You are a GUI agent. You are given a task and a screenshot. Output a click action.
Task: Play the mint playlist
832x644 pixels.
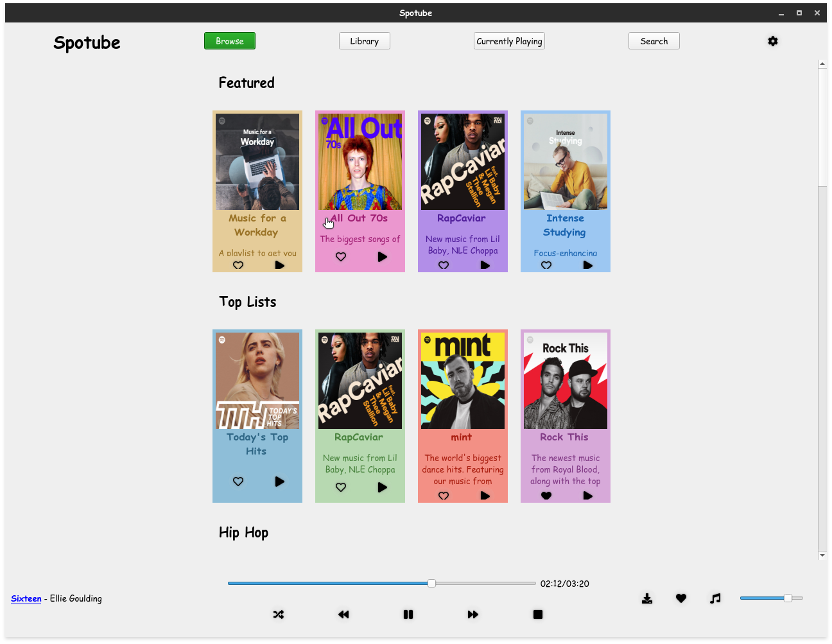[x=485, y=496]
